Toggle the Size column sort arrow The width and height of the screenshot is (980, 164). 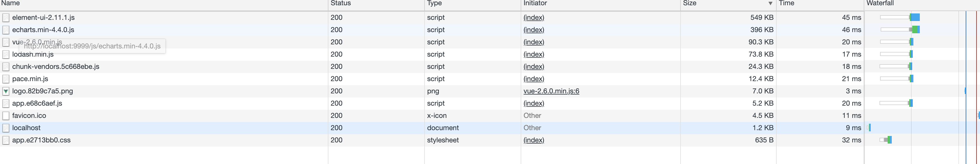770,4
